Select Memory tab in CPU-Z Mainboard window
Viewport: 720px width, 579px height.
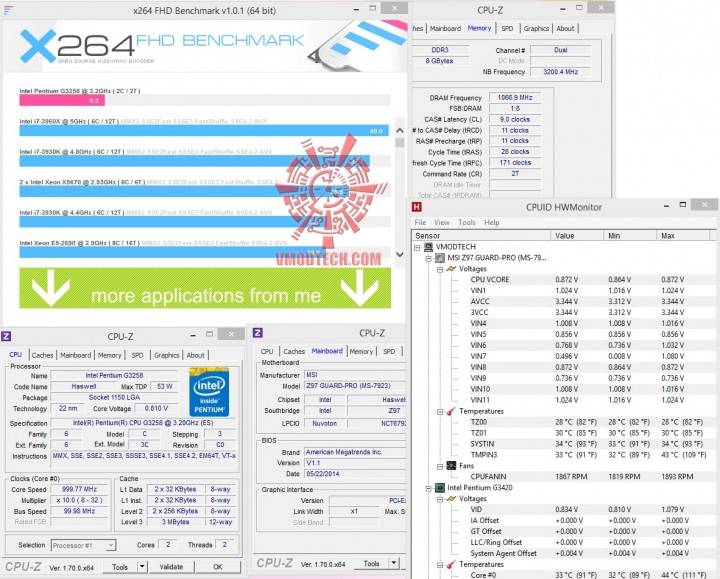[x=361, y=351]
